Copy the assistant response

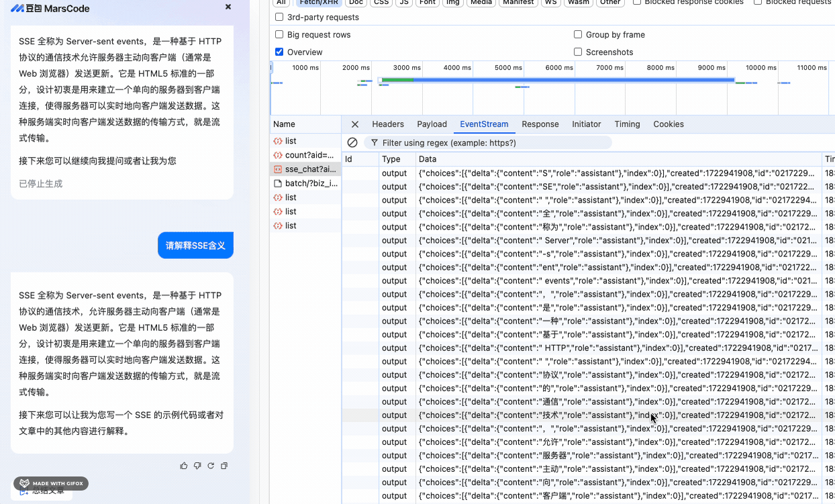tap(224, 466)
